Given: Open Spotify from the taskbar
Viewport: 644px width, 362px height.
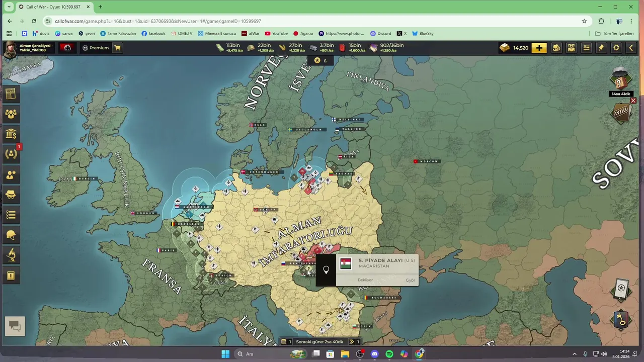Looking at the screenshot, I should coord(389,354).
